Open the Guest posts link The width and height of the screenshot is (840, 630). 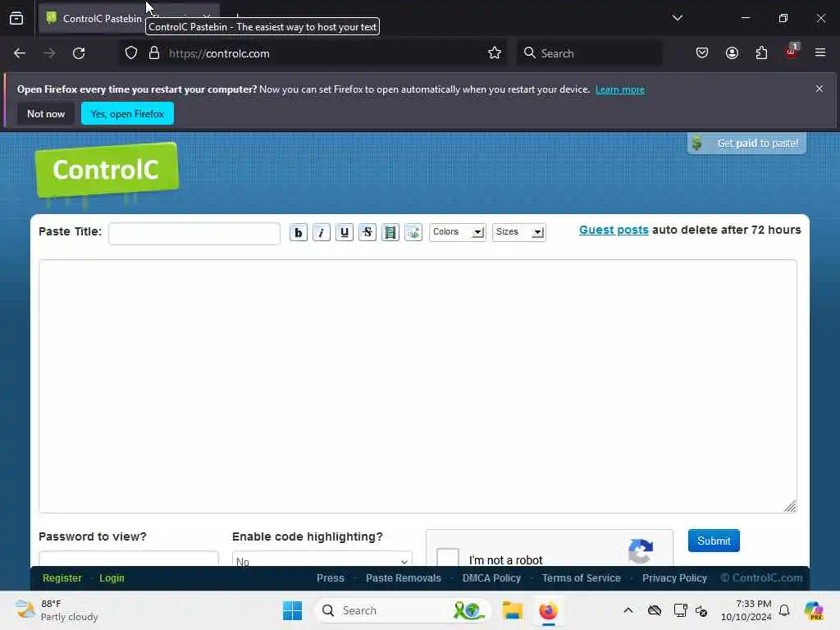point(614,230)
